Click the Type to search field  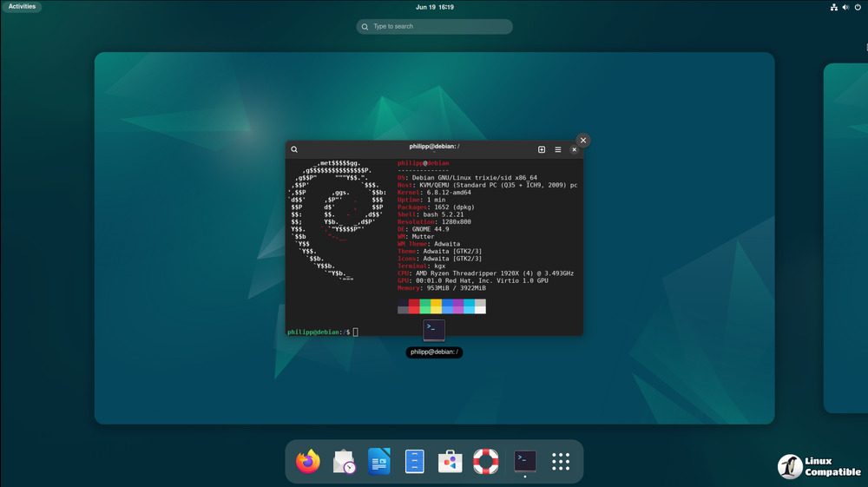coord(434,27)
